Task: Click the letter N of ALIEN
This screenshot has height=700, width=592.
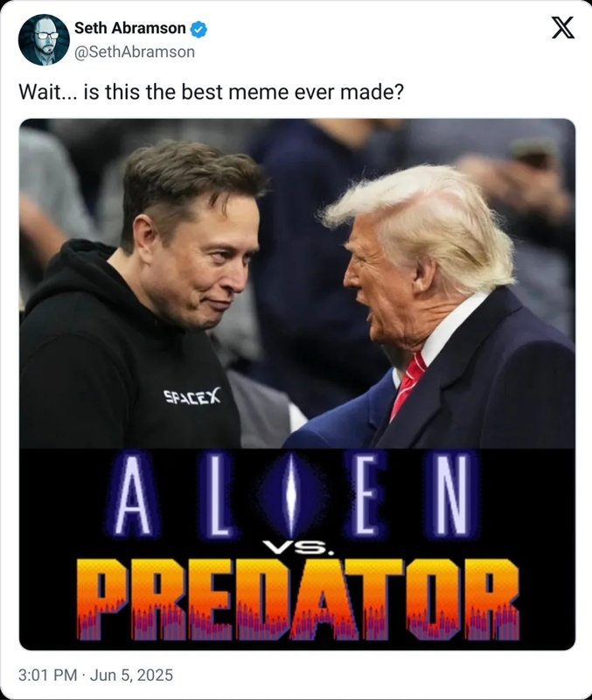Action: tap(455, 494)
